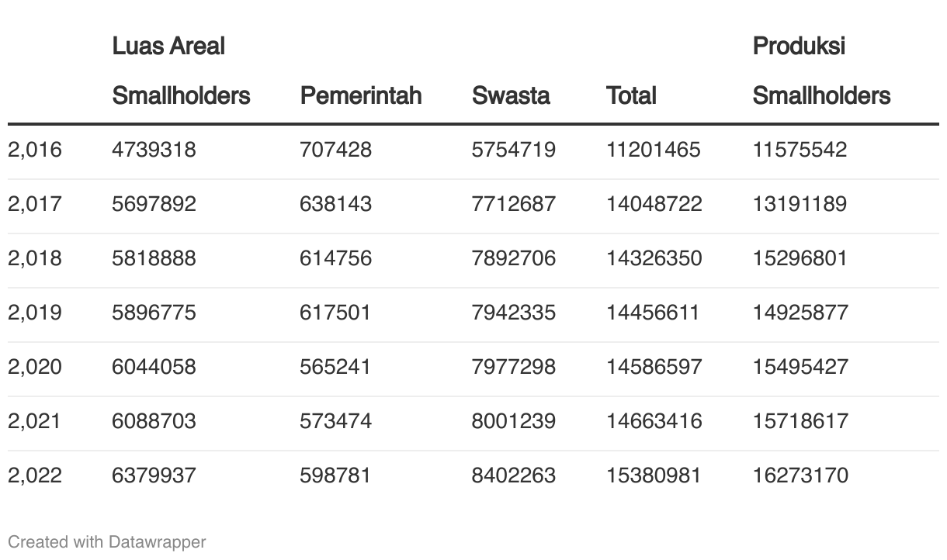The width and height of the screenshot is (947, 560).
Task: Select the Swasta column header
Action: [x=511, y=95]
